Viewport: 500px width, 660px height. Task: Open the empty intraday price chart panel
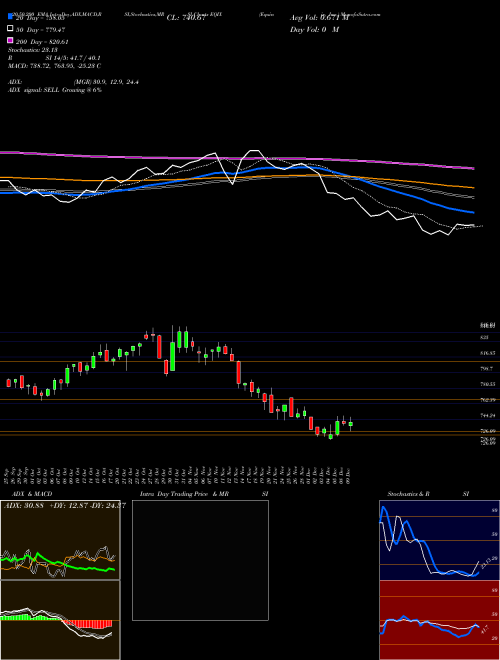pyautogui.click(x=200, y=560)
